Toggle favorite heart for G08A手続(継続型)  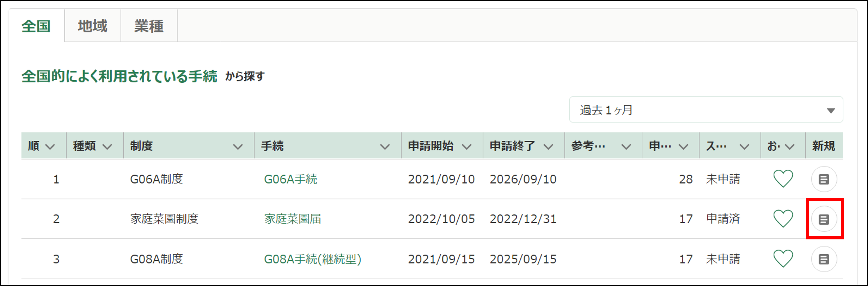783,259
